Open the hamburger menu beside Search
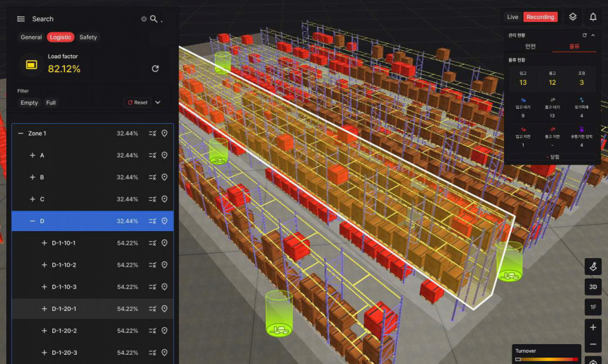The width and height of the screenshot is (608, 364). 21,19
